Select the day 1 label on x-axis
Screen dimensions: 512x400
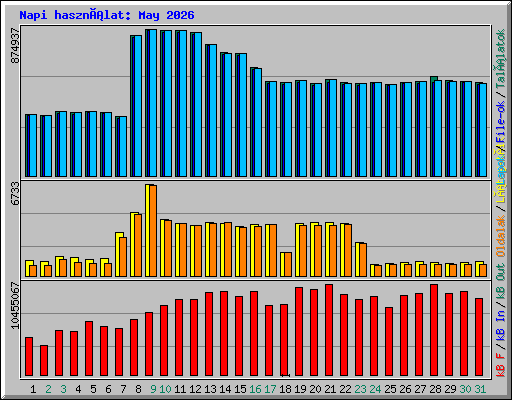point(33,389)
